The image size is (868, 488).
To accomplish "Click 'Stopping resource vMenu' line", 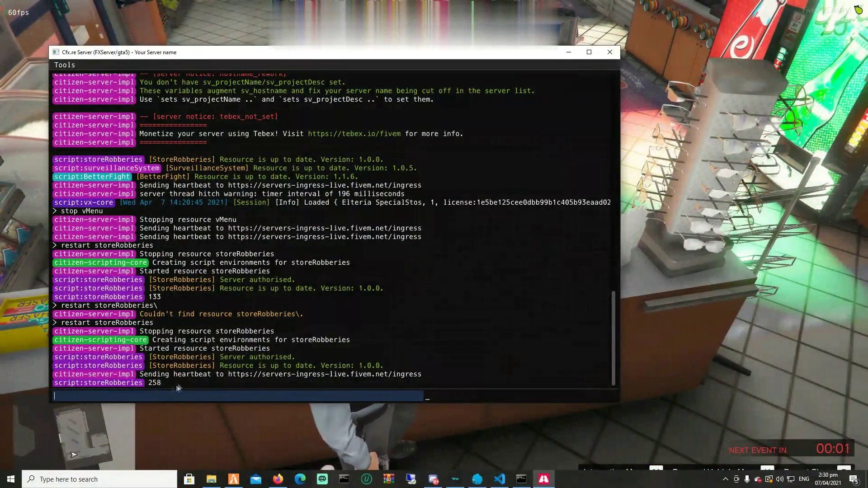I will coord(188,220).
